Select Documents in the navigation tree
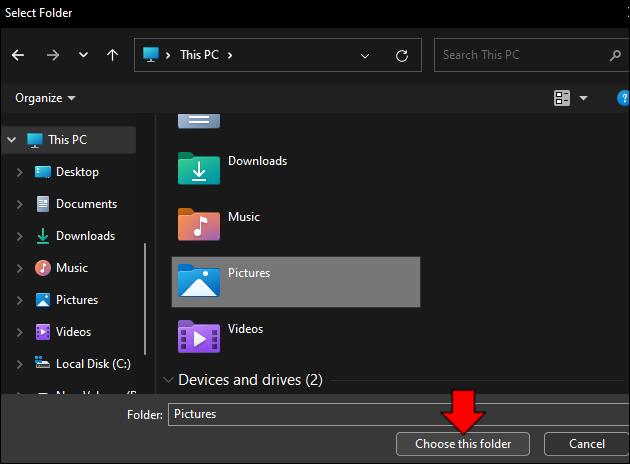 click(86, 204)
